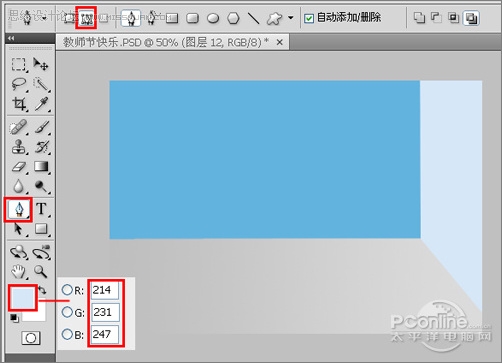The width and height of the screenshot is (502, 363).
Task: Click the R value field showing 214
Action: 105,290
